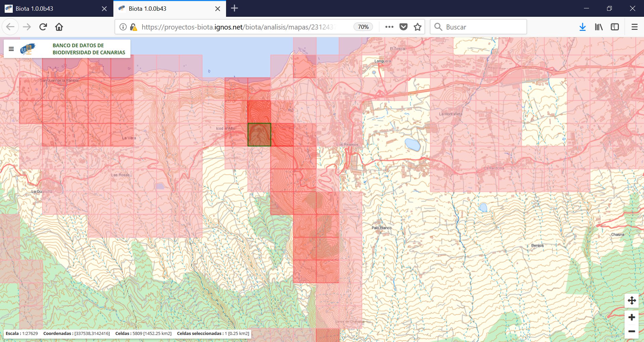This screenshot has height=342, width=644.
Task: Save page to Pocket
Action: (404, 27)
